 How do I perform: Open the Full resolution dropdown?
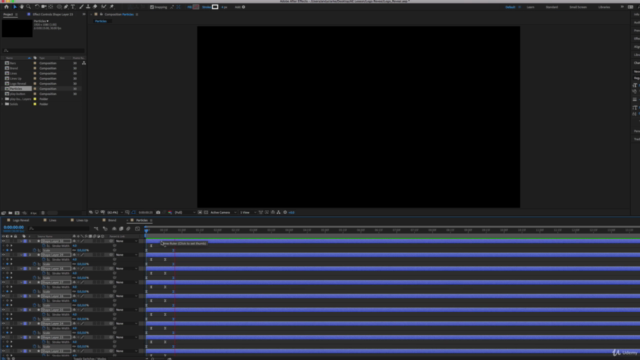point(184,213)
